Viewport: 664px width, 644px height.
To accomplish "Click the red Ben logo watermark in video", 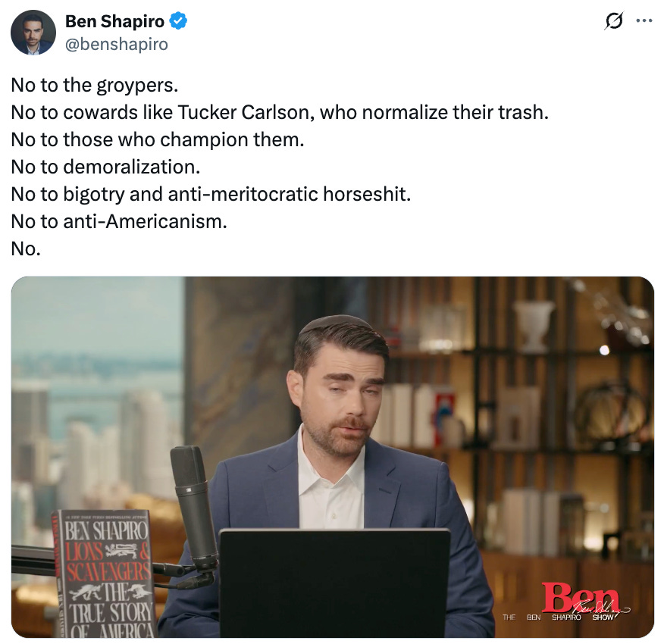I will [x=580, y=598].
